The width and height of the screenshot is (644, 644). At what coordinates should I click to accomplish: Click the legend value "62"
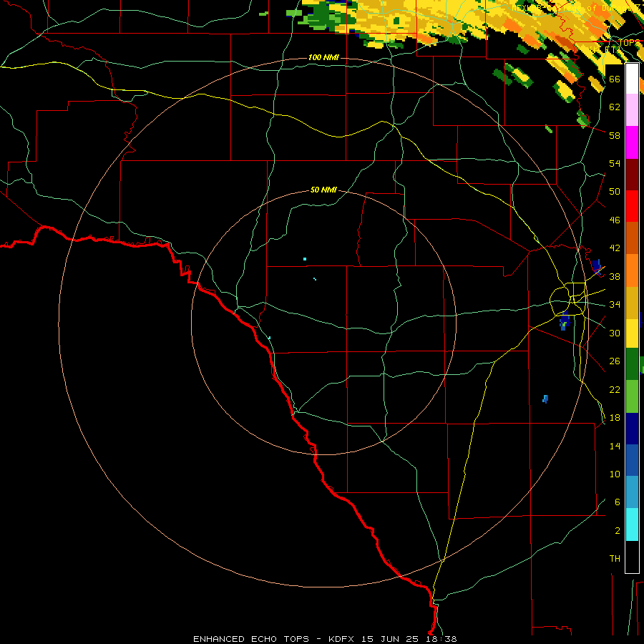point(615,107)
